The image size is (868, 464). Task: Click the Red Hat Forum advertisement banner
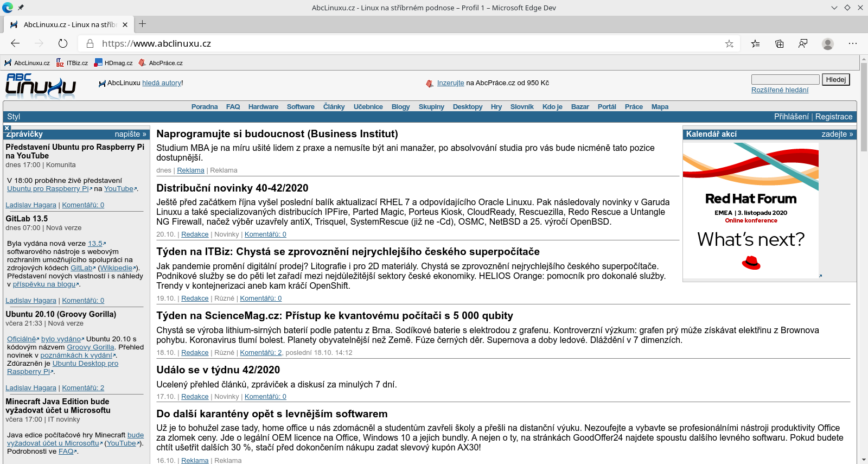(x=751, y=211)
